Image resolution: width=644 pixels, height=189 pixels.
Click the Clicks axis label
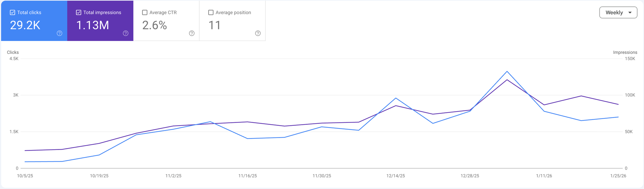[13, 52]
